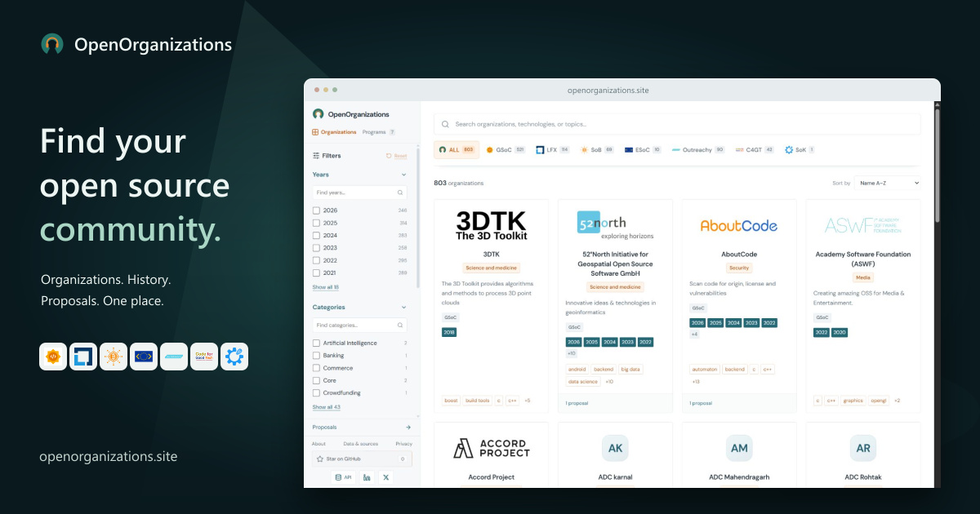Click the AR avatar for ADC Rohtak
Viewport: 980px width, 514px height.
pos(863,448)
